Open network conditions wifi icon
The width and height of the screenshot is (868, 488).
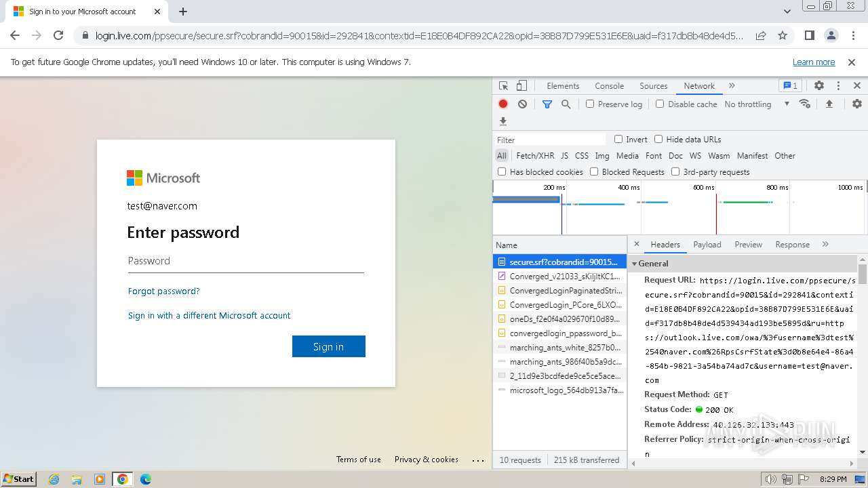click(805, 104)
